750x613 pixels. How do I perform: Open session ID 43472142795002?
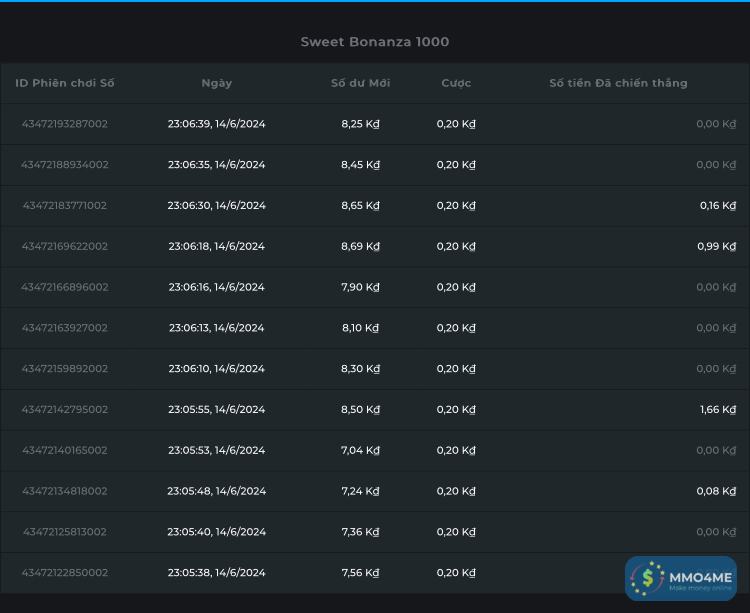click(65, 410)
